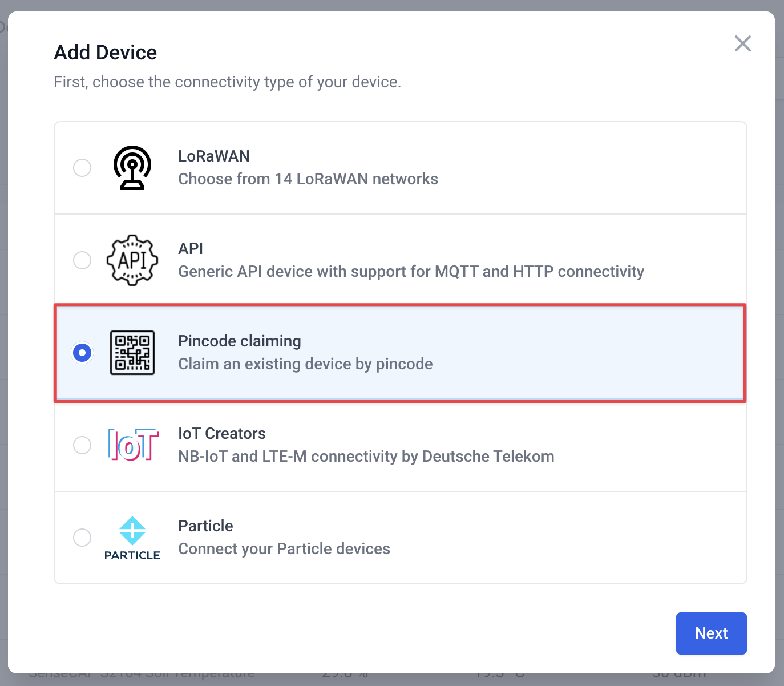Viewport: 784px width, 686px height.
Task: Click the IoT Creators title text
Action: 222,434
